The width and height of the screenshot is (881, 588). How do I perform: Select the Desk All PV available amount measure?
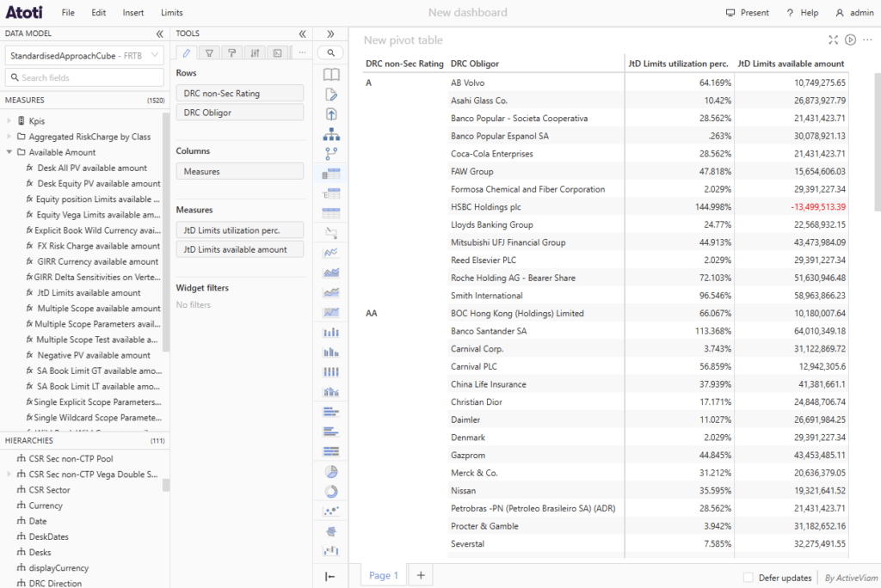tap(92, 168)
